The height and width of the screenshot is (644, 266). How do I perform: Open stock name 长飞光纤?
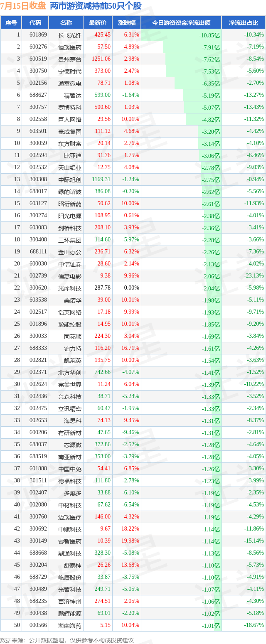[x=70, y=35]
